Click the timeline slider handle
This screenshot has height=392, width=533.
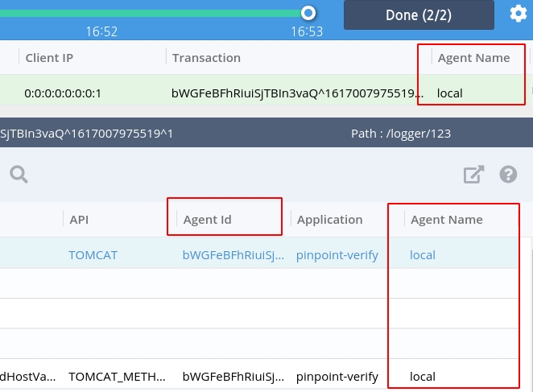[x=308, y=13]
